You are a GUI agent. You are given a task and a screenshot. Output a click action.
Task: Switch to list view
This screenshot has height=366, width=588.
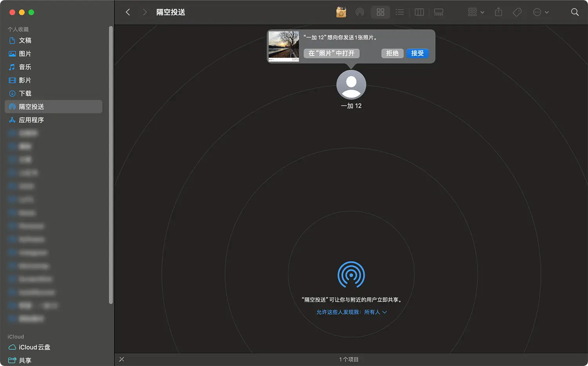tap(399, 12)
